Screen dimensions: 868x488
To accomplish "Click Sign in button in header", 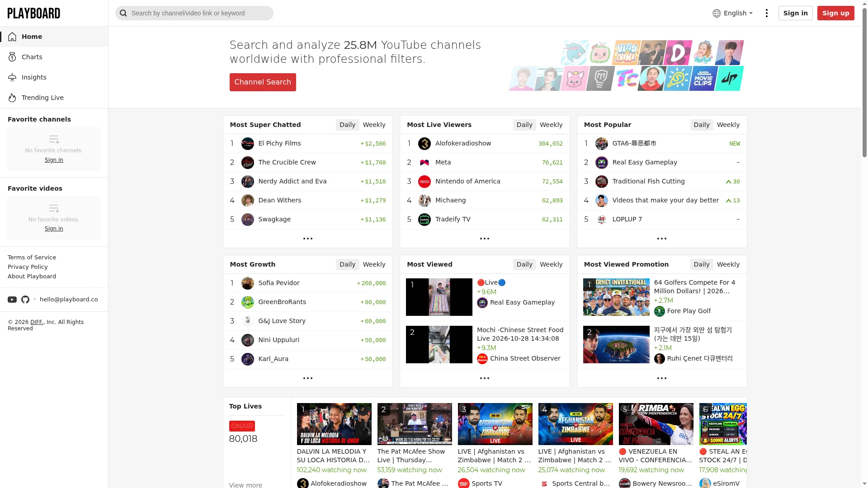I will 795,13.
